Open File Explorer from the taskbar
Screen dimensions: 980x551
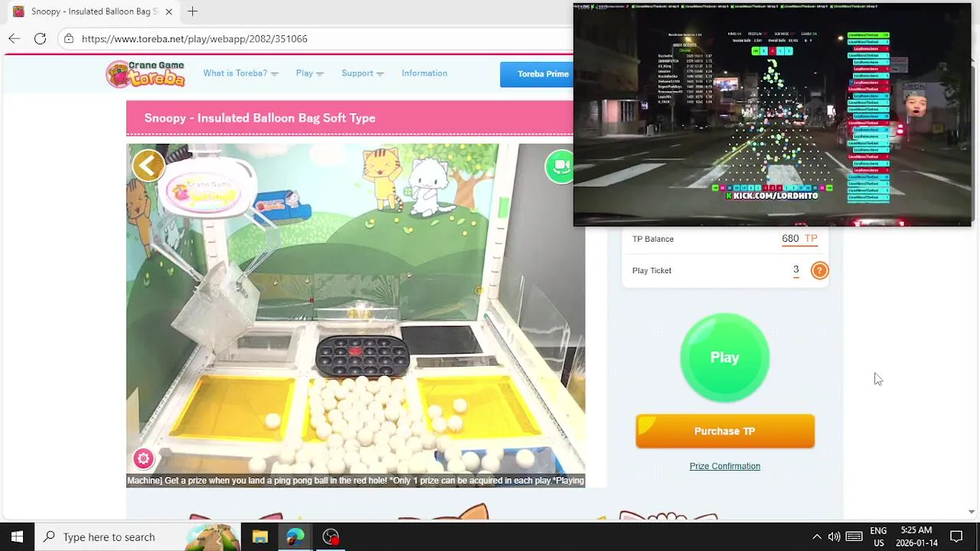(260, 536)
